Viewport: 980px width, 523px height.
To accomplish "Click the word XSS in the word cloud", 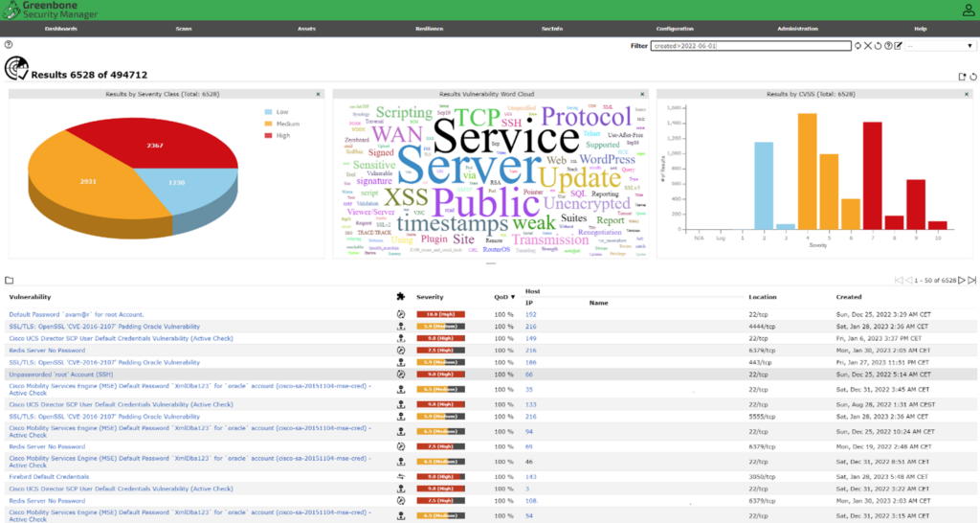I will pos(406,197).
